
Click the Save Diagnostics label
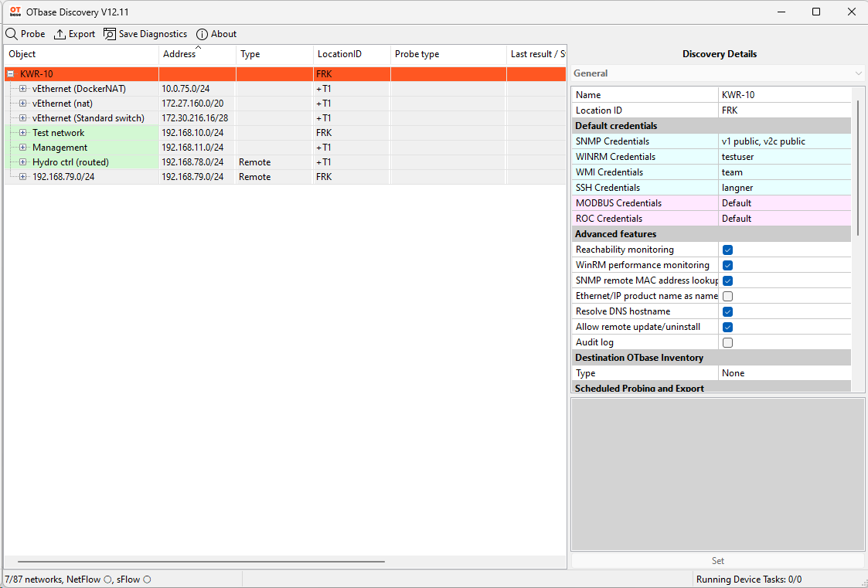click(153, 34)
